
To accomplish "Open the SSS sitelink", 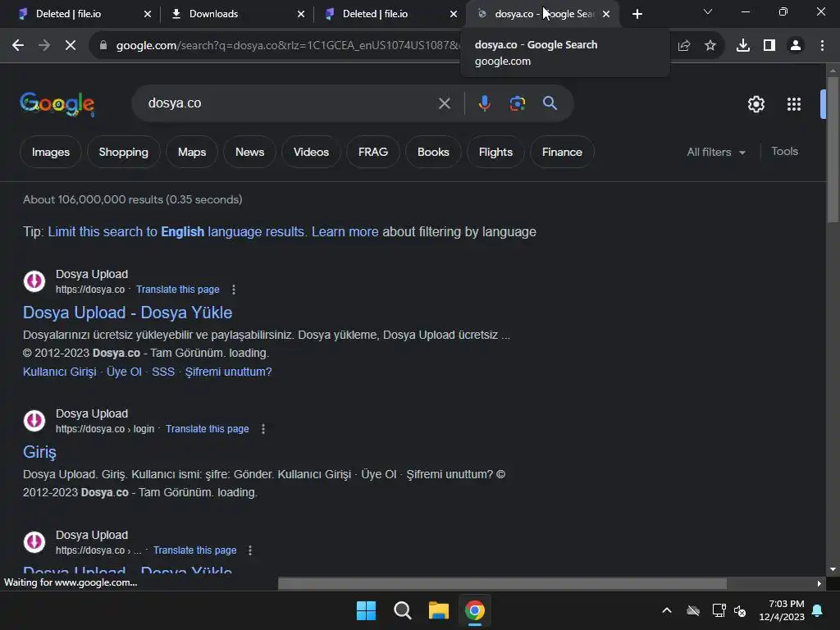I will pos(163,372).
